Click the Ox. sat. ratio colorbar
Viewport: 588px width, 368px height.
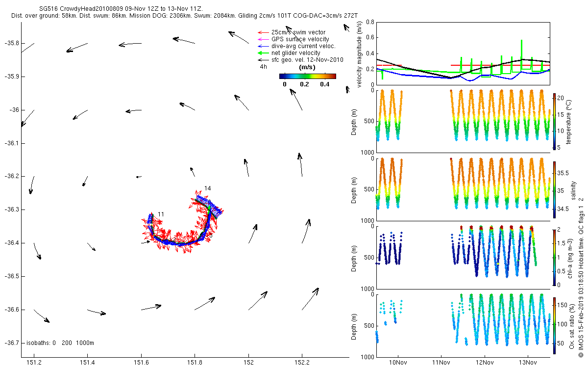(x=555, y=325)
